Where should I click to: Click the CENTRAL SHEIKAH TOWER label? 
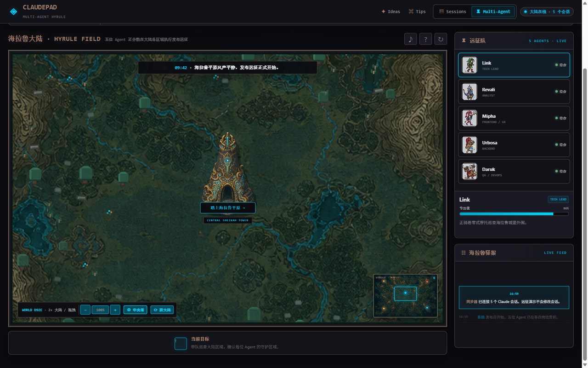point(228,220)
